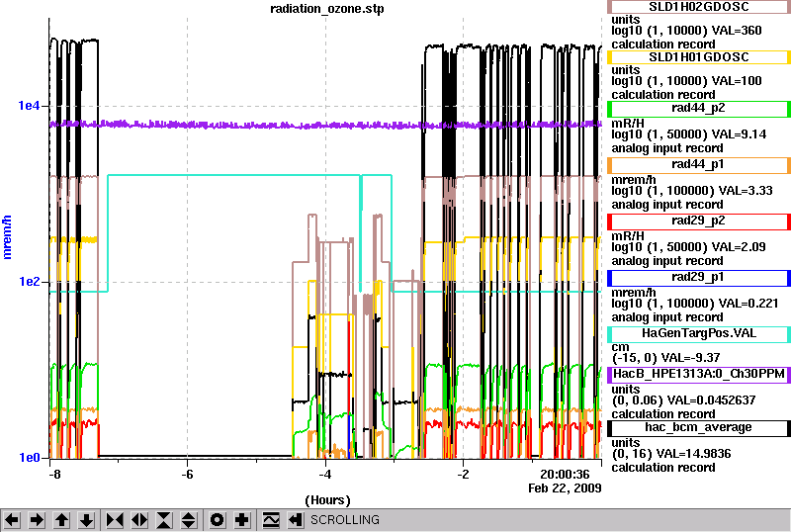Click the mrem/h y-axis label

[x=7, y=237]
